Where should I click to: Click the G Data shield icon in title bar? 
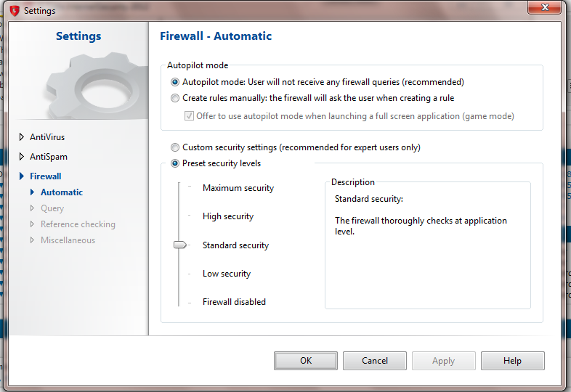point(13,10)
